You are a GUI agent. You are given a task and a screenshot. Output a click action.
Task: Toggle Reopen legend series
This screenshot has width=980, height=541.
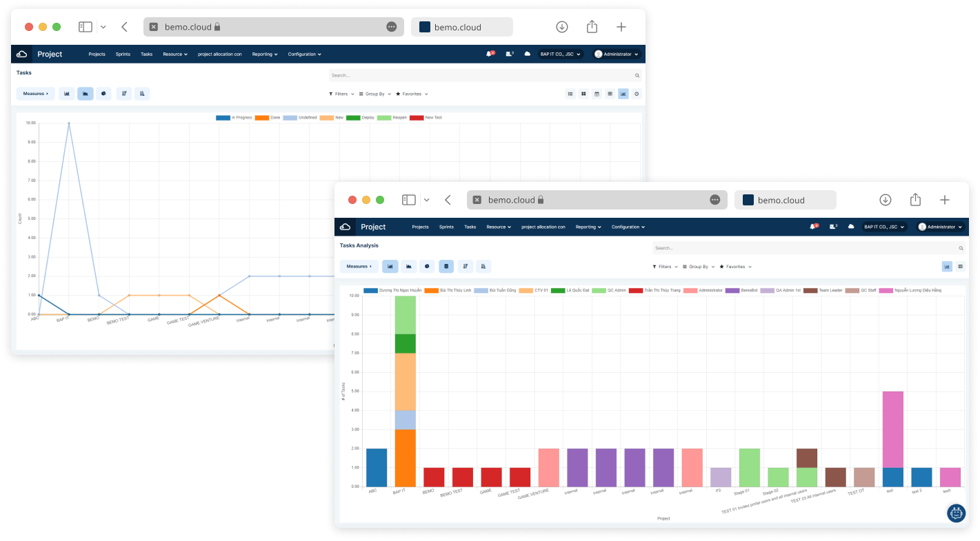(392, 118)
